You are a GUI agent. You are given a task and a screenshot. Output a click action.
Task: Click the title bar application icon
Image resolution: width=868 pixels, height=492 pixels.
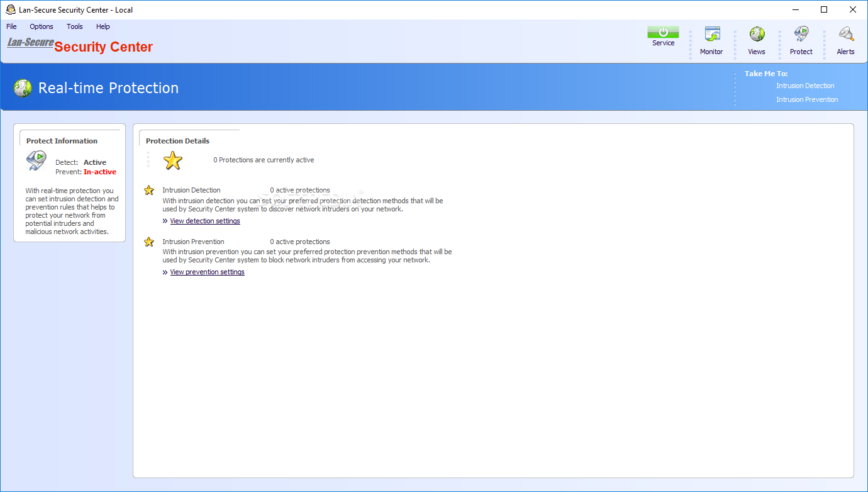point(11,9)
